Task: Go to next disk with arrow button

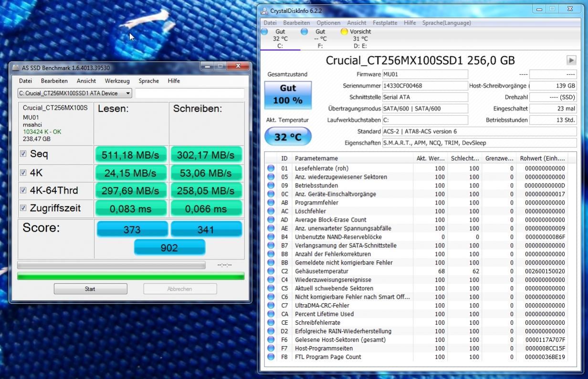Action: [x=571, y=60]
